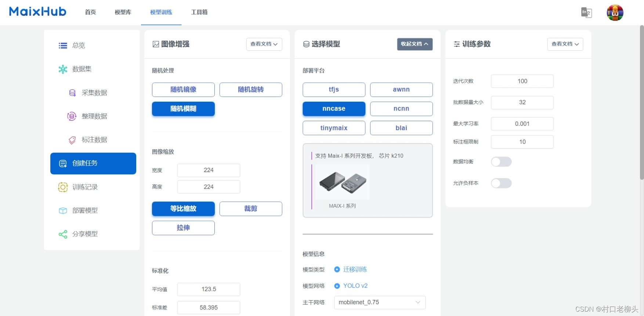Open 查看文档 in 训练参数 panel
Image resolution: width=644 pixels, height=316 pixels.
[x=565, y=44]
